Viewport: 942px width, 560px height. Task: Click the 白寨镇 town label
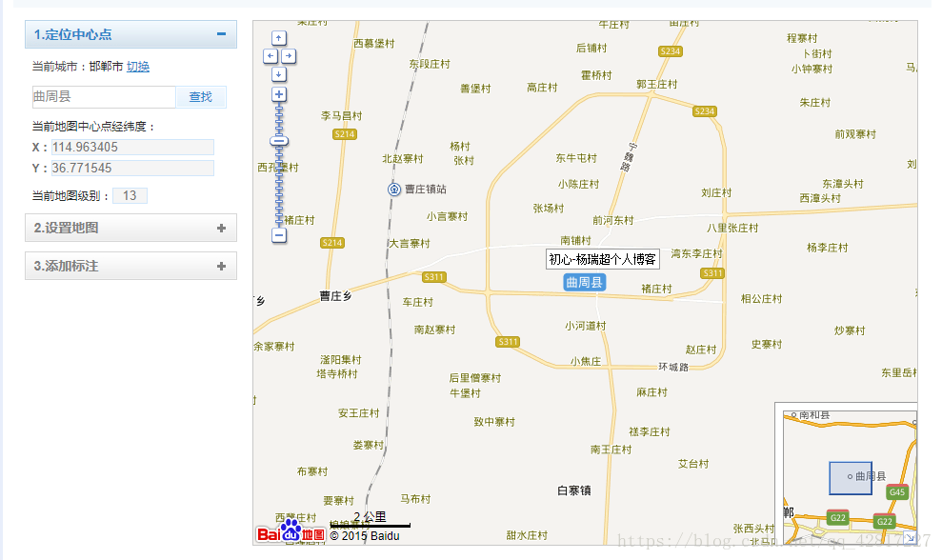click(573, 490)
